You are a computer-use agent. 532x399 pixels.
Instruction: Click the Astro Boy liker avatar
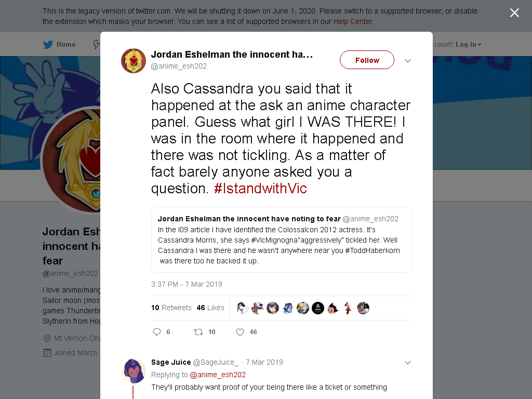[333, 308]
